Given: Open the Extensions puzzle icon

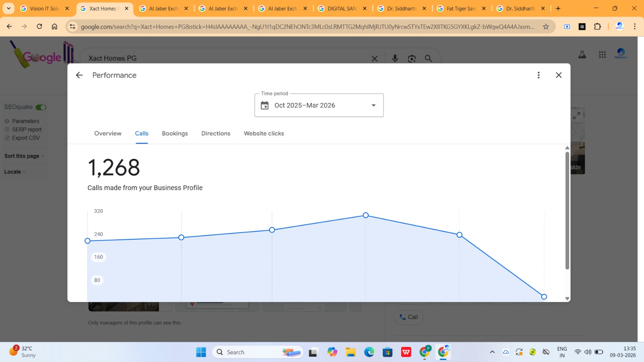Looking at the screenshot, I should point(597,27).
